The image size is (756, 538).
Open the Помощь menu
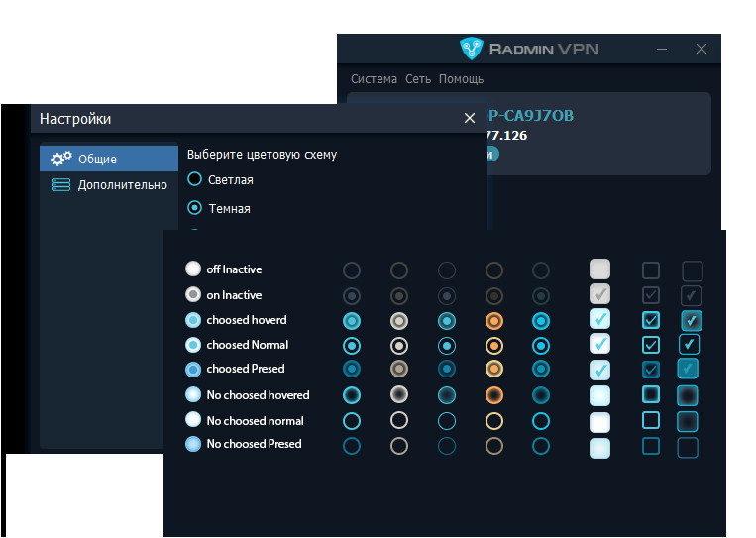[x=461, y=78]
